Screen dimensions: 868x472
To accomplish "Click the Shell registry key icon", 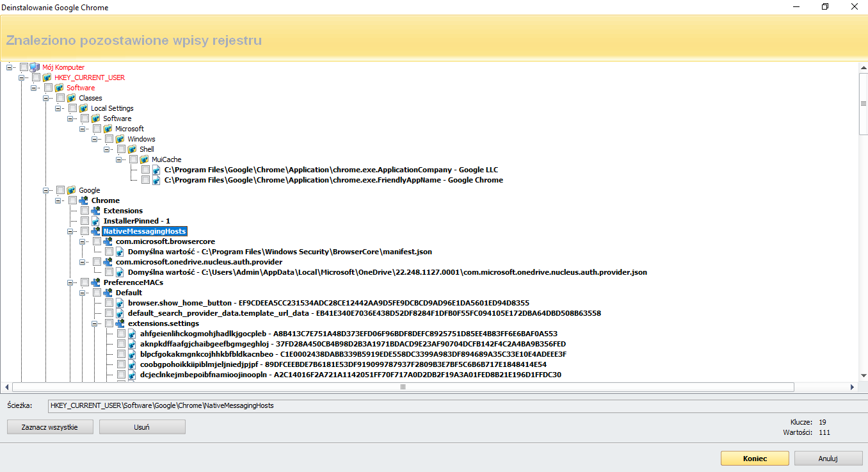I will [x=132, y=149].
